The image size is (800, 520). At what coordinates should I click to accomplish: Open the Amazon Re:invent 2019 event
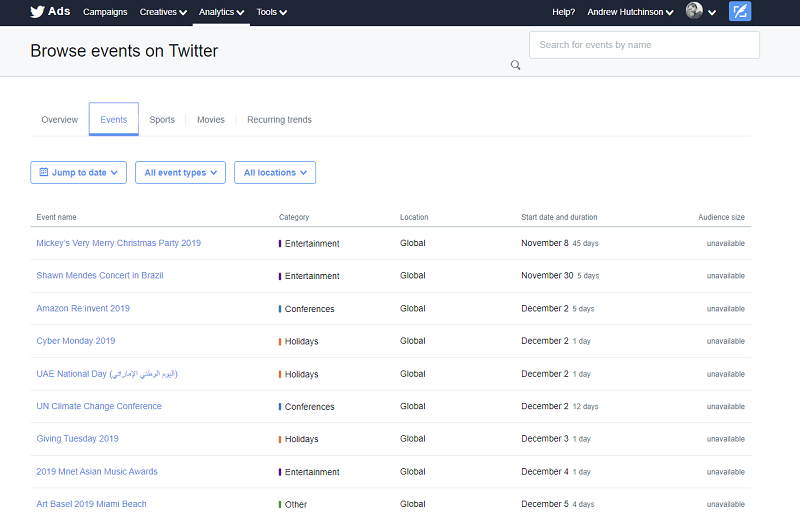click(x=83, y=308)
